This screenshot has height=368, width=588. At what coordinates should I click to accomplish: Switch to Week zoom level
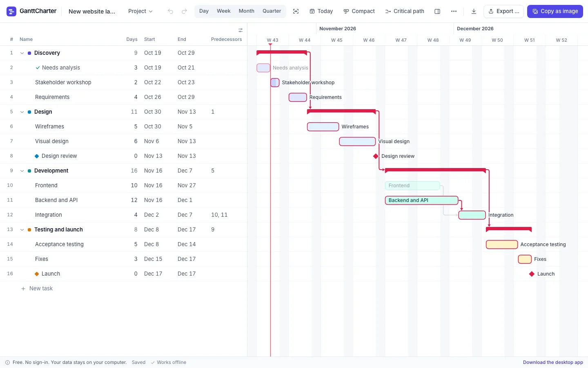coord(223,11)
